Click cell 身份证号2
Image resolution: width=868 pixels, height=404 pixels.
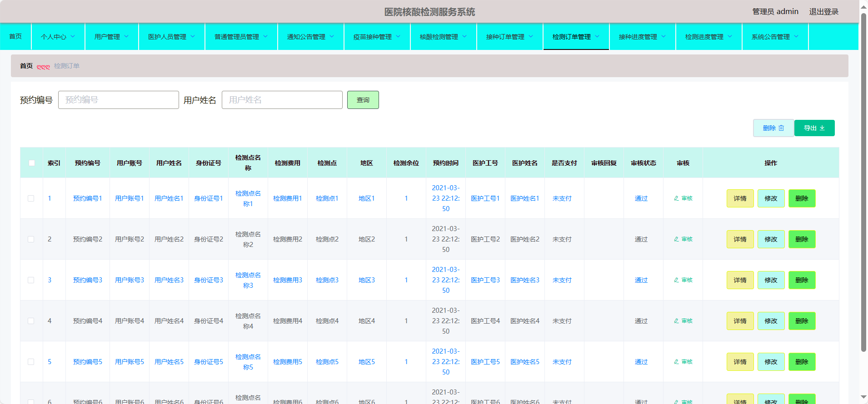coord(209,239)
